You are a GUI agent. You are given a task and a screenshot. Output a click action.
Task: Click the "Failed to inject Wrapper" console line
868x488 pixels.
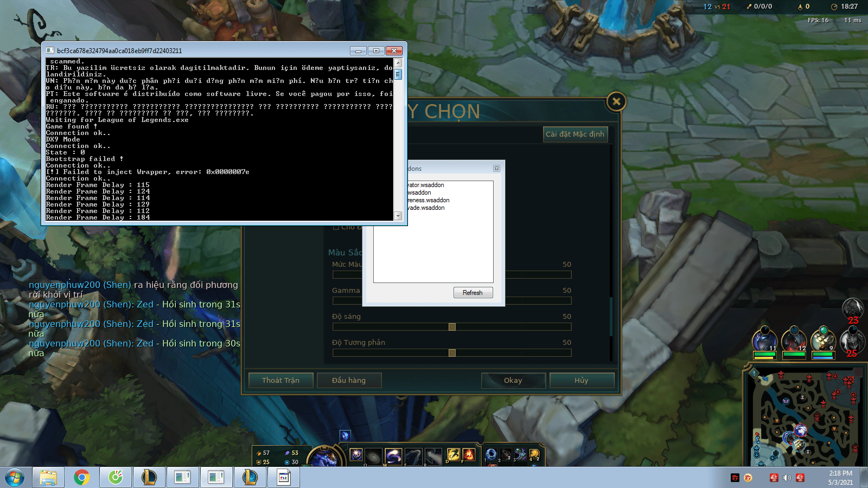(x=148, y=172)
